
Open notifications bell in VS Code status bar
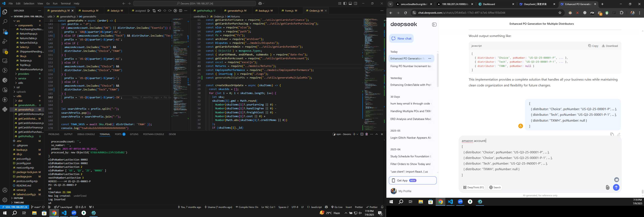click(x=382, y=207)
